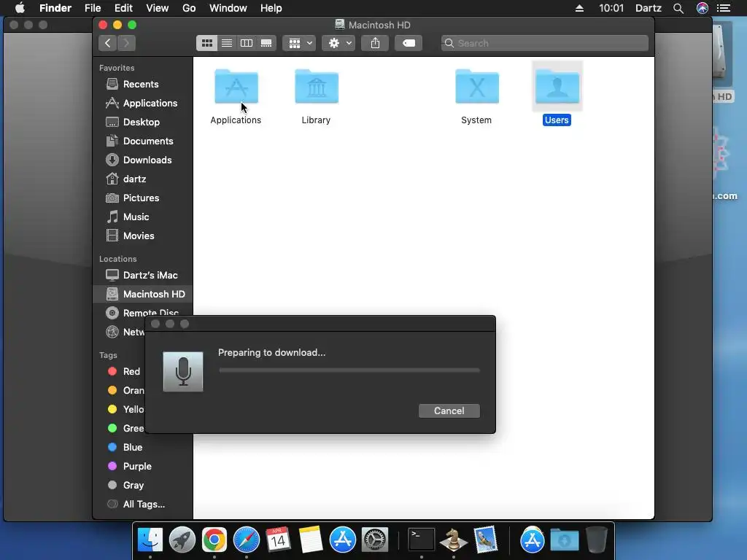Select Documents in the sidebar

143,141
